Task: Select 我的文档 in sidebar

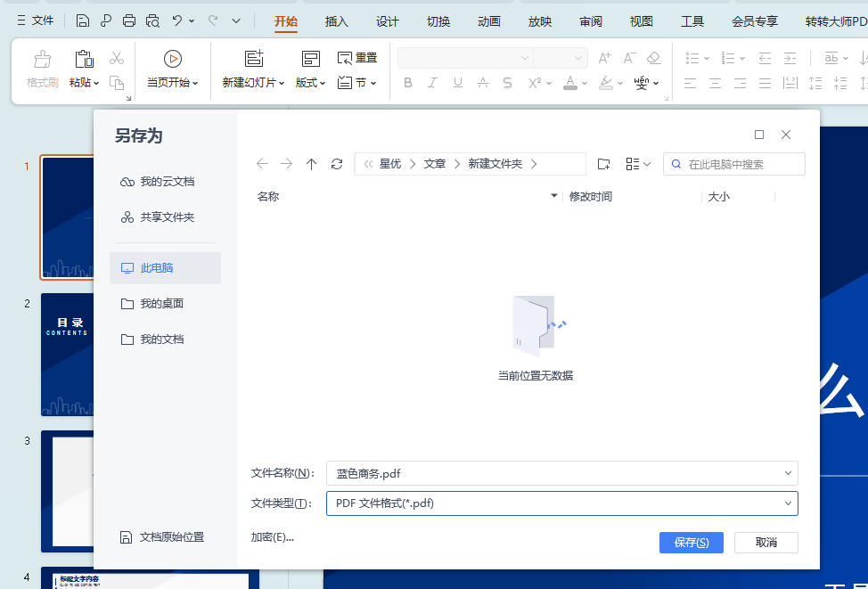Action: click(165, 339)
